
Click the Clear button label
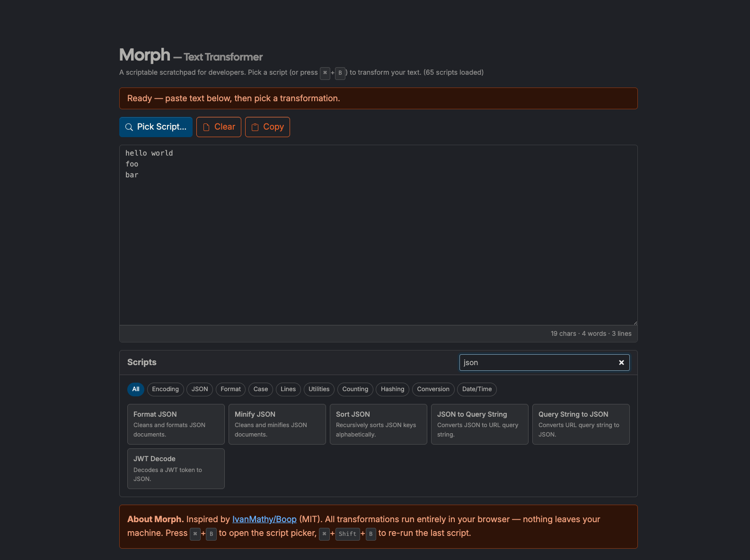(225, 127)
